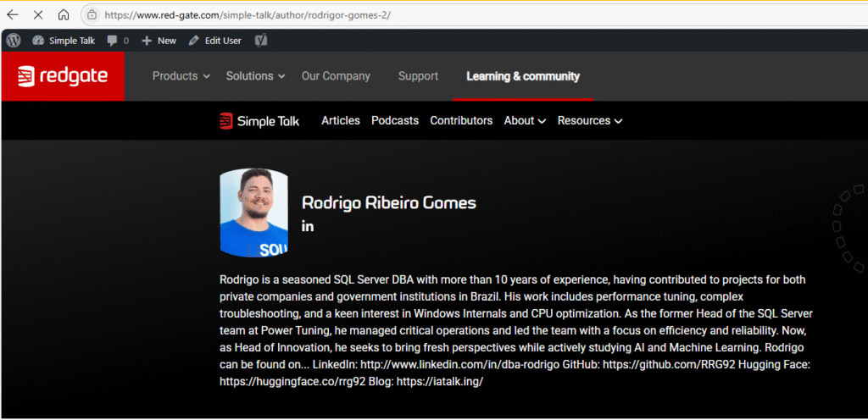868x420 pixels.
Task: Open the Yoast SEO icon in admin bar
Action: click(261, 41)
